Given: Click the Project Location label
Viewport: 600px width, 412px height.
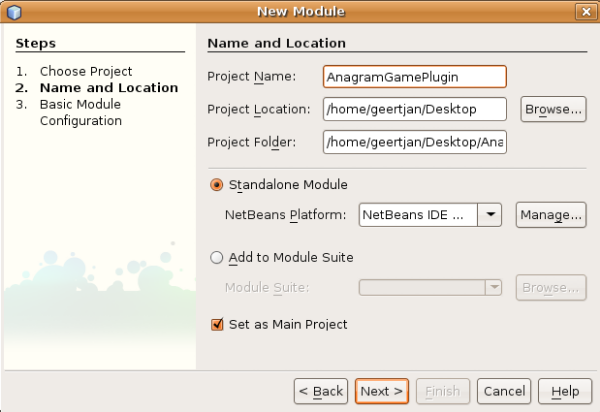Looking at the screenshot, I should [259, 109].
